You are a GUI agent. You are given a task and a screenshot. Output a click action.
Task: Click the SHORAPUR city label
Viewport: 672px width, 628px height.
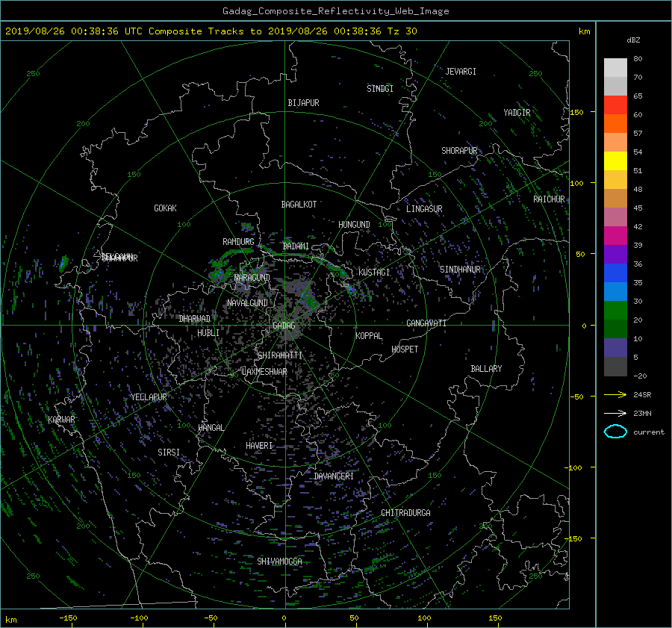pyautogui.click(x=459, y=151)
